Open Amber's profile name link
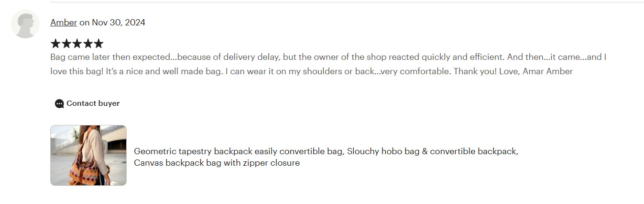This screenshot has width=644, height=204. (x=64, y=23)
